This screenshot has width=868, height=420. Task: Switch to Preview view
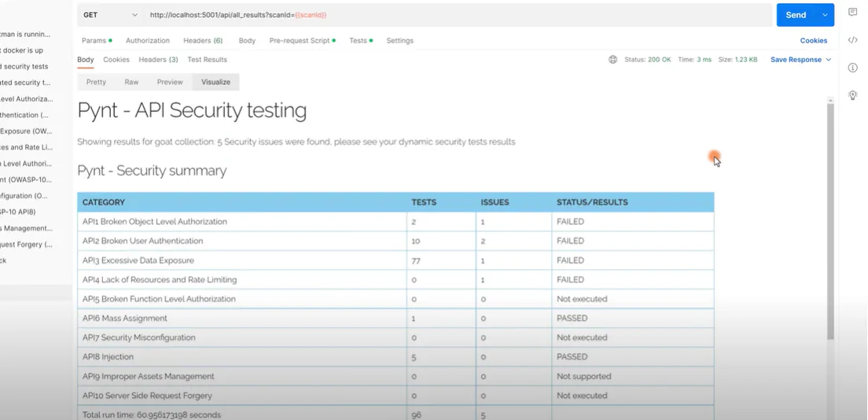pyautogui.click(x=170, y=82)
